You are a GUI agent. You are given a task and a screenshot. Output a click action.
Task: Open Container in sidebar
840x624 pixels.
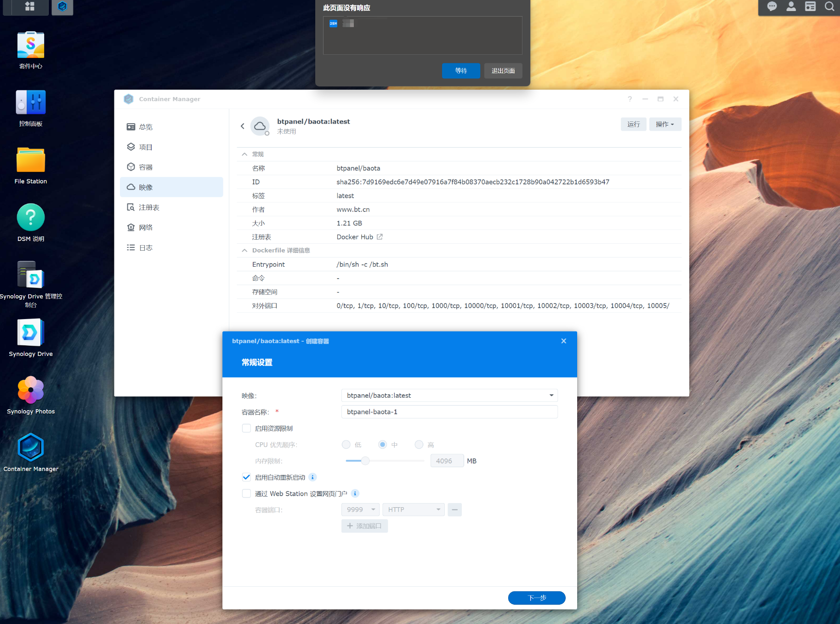[171, 167]
